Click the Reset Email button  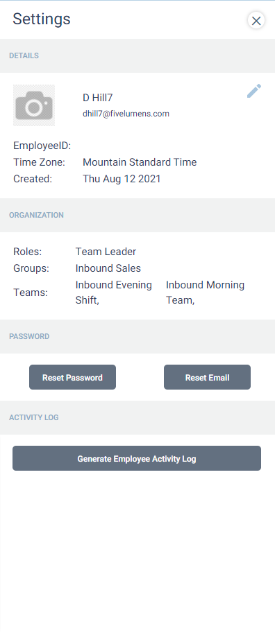[207, 377]
